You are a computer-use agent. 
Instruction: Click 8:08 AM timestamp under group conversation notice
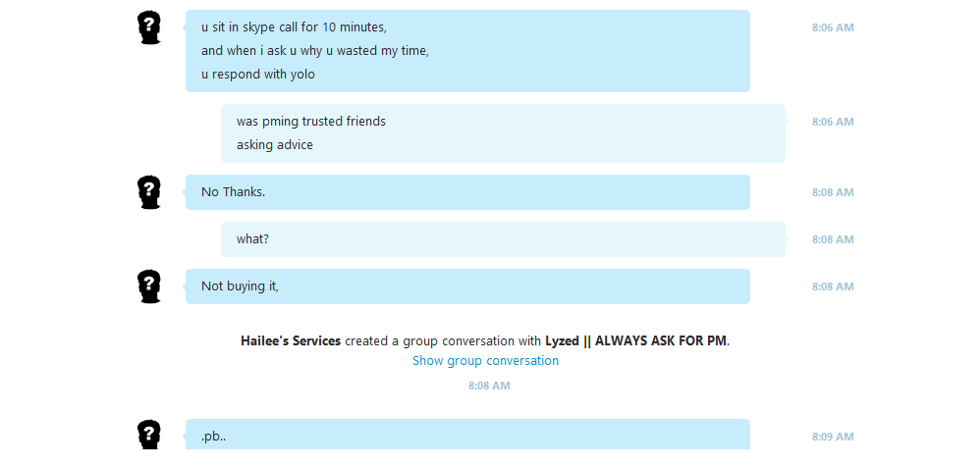pyautogui.click(x=489, y=386)
